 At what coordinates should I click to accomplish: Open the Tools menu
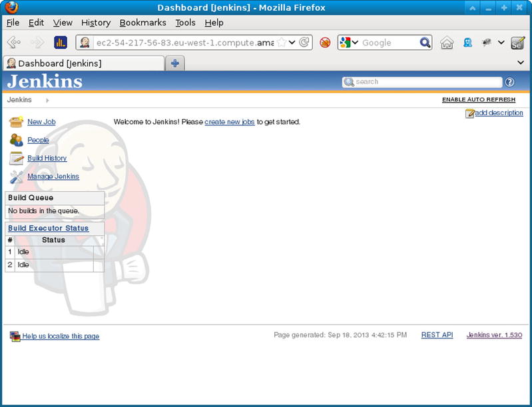pos(185,23)
